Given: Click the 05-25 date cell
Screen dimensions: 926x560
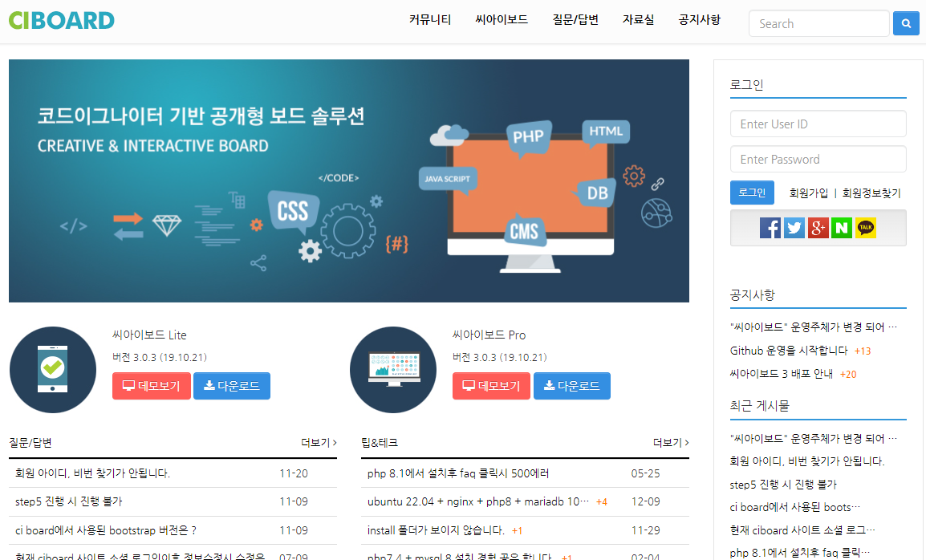Looking at the screenshot, I should coord(645,473).
